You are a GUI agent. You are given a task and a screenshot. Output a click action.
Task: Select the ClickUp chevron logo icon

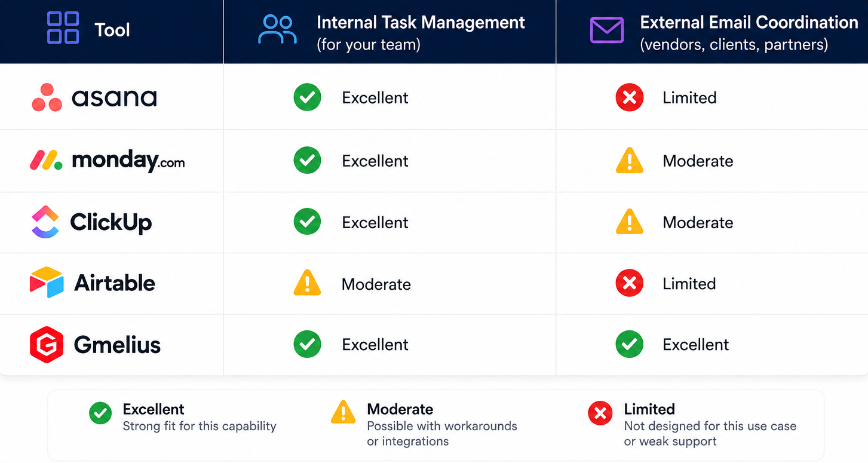[x=45, y=222]
